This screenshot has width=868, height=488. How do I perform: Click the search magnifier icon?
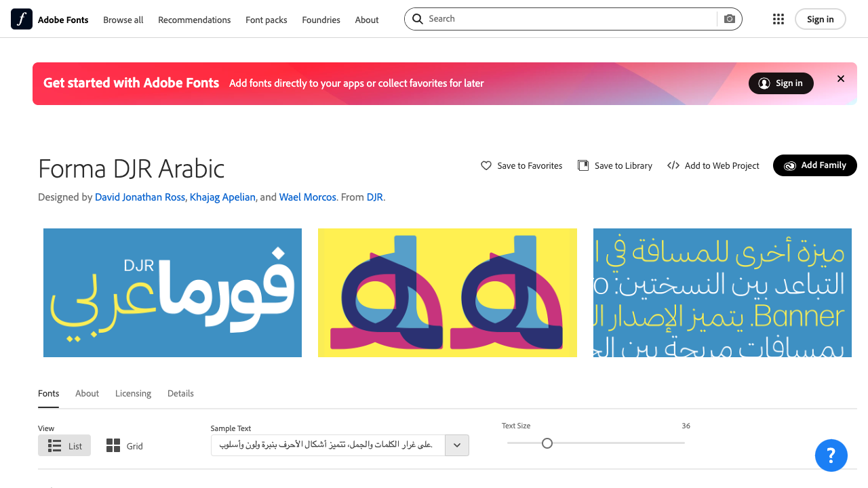click(418, 19)
